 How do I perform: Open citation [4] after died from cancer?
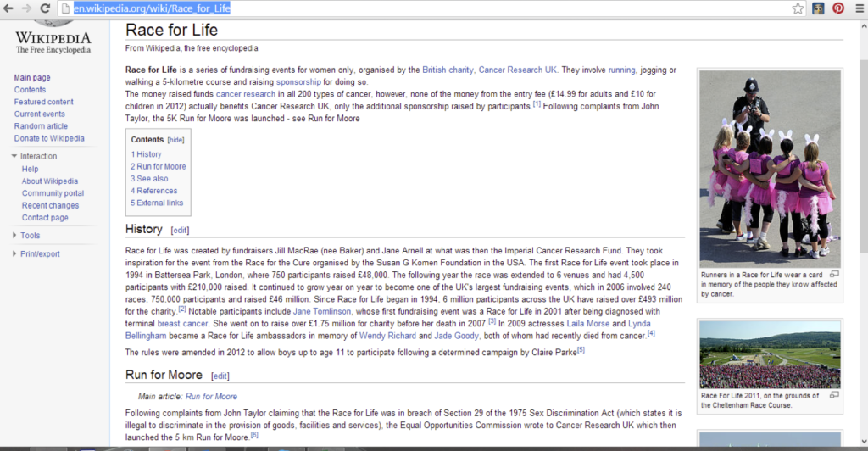(651, 333)
